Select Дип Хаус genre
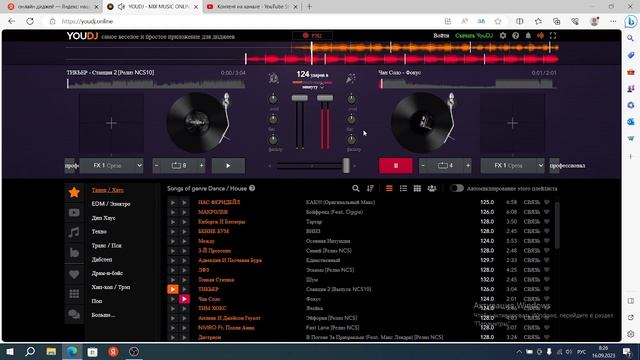 (103, 218)
